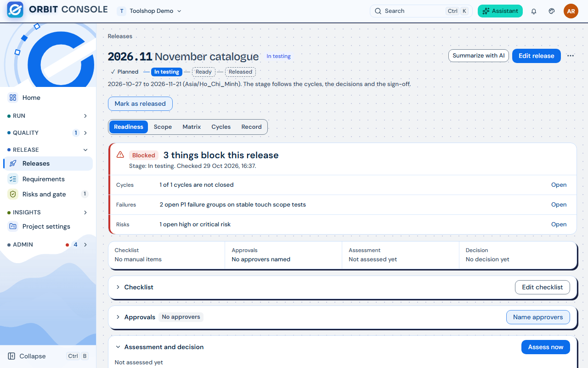Click the Edit checklist button
The width and height of the screenshot is (588, 368).
pyautogui.click(x=543, y=287)
